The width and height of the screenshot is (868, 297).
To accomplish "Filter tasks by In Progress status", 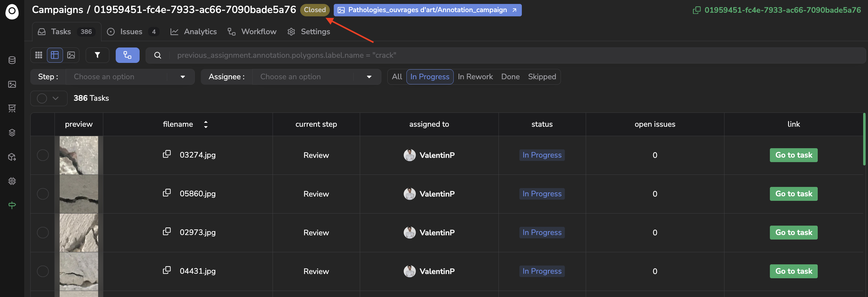I will 430,77.
